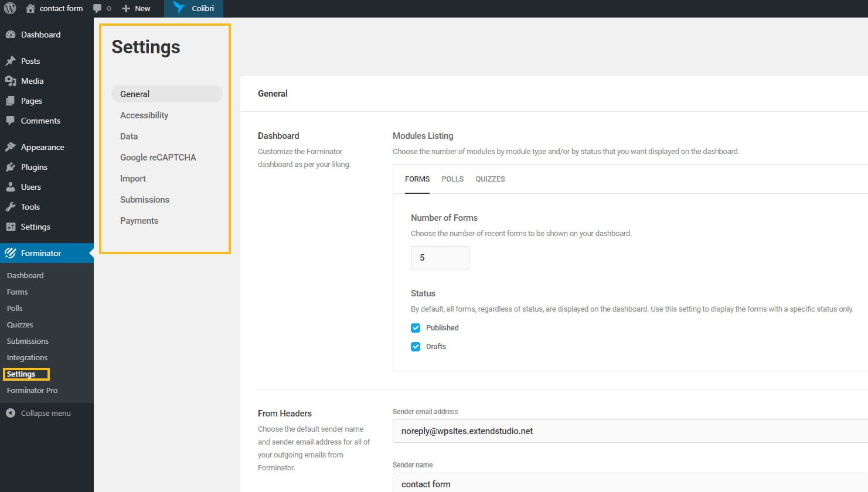Open the Google reCAPTCHA settings section
The width and height of the screenshot is (868, 492).
(x=158, y=157)
